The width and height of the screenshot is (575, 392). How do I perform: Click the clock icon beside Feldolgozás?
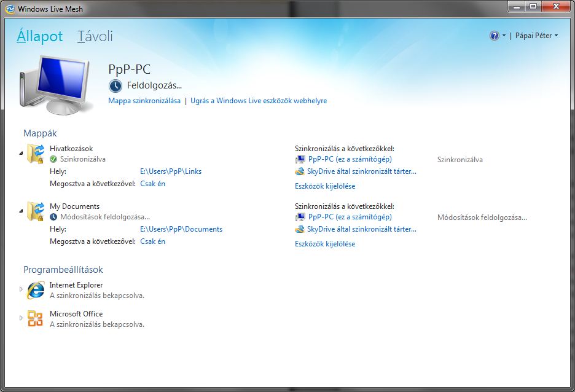click(115, 86)
